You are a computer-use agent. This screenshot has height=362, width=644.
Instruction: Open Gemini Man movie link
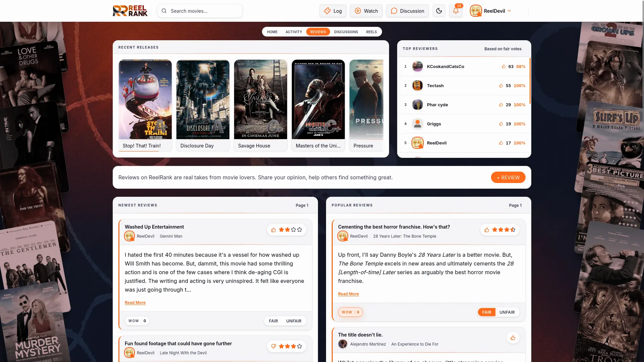click(x=171, y=236)
